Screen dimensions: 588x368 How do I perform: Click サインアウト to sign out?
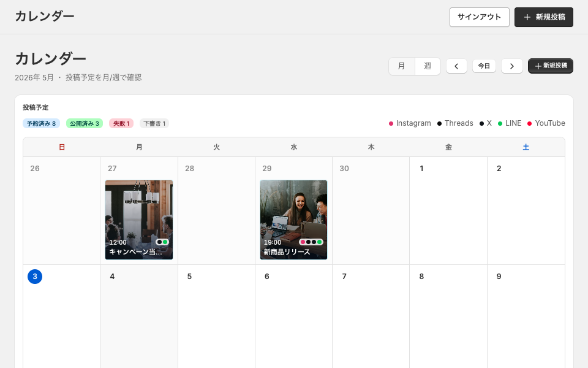[479, 17]
